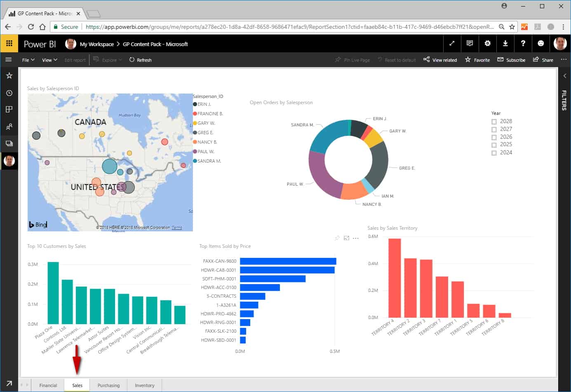Click the SANDRA M. legend color swatch
571x392 pixels.
tap(195, 161)
